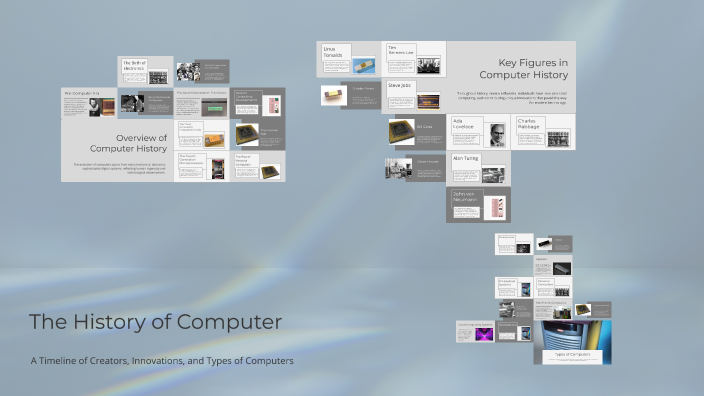Open 'The Birth of Electronics' slide

point(145,71)
